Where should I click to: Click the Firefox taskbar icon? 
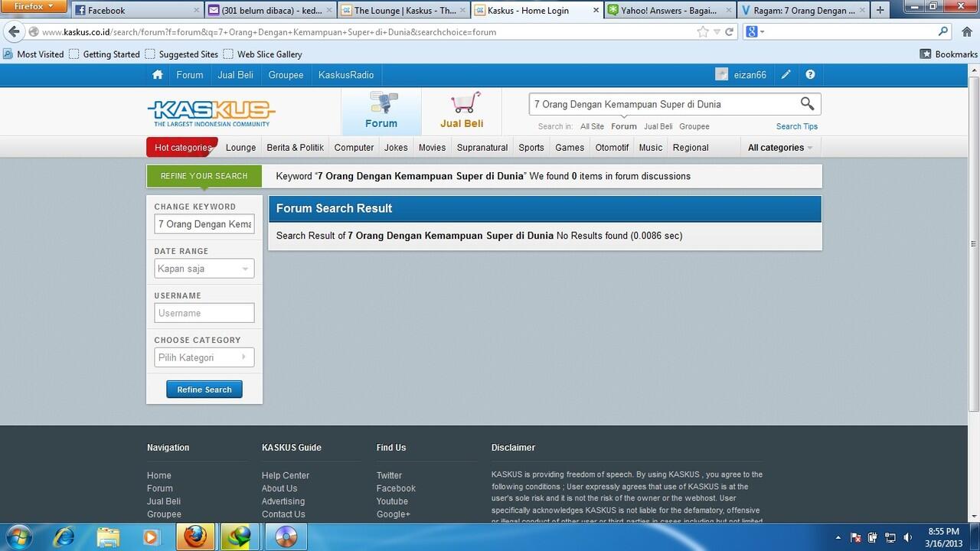click(195, 536)
